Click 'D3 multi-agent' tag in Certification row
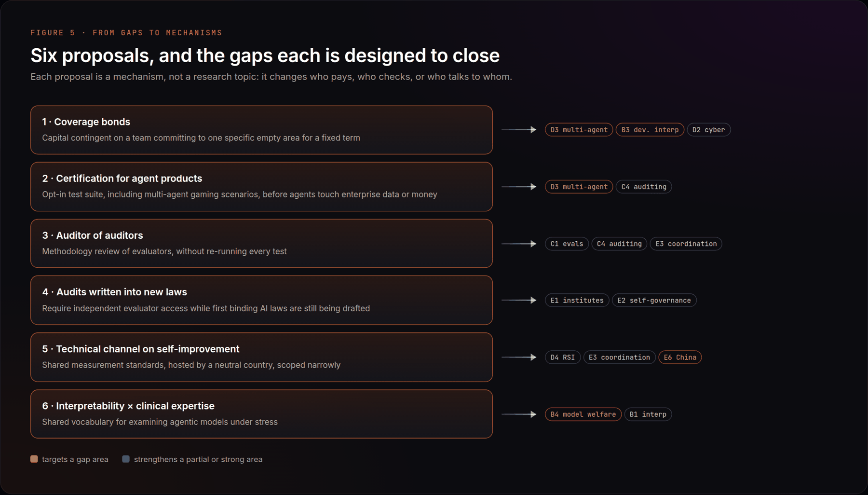The height and width of the screenshot is (495, 868). pos(579,187)
